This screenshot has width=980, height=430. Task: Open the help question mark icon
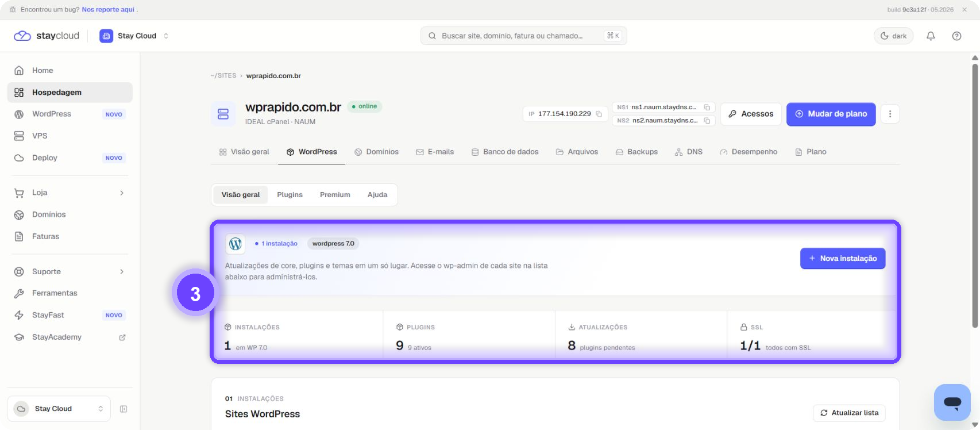(x=956, y=36)
